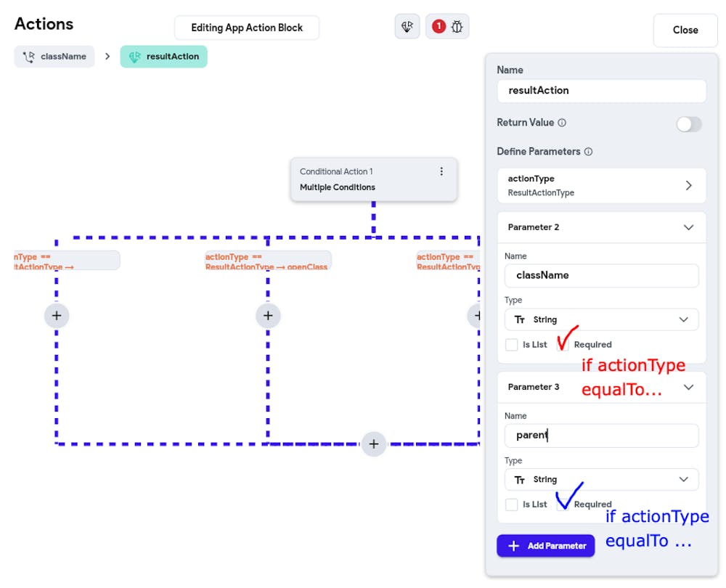Click the plus button under middle openClass branch

(x=268, y=316)
